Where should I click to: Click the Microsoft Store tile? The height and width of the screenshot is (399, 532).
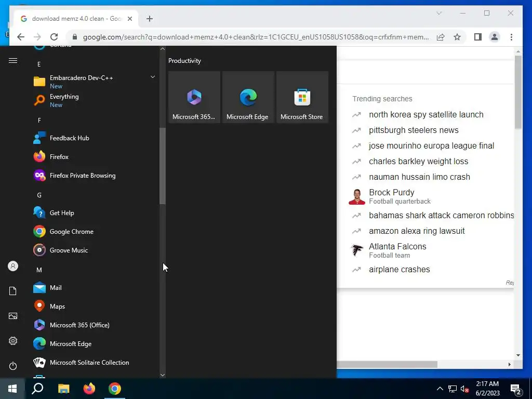coord(302,97)
